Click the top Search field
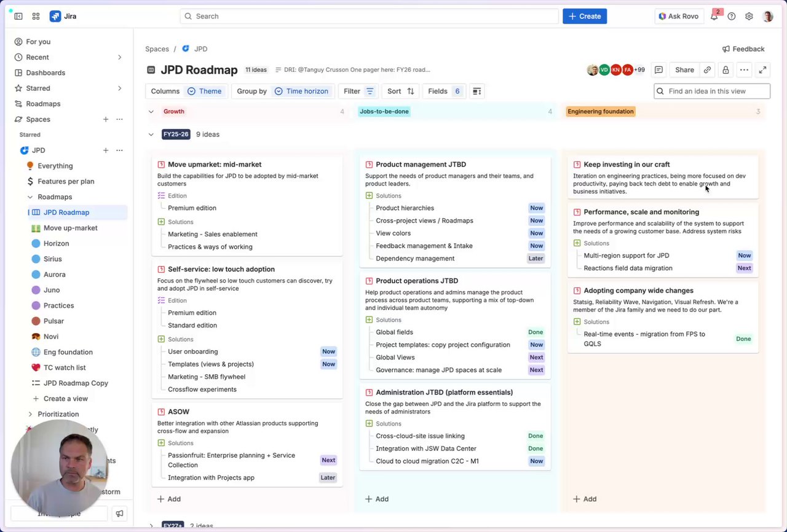 [x=369, y=17]
